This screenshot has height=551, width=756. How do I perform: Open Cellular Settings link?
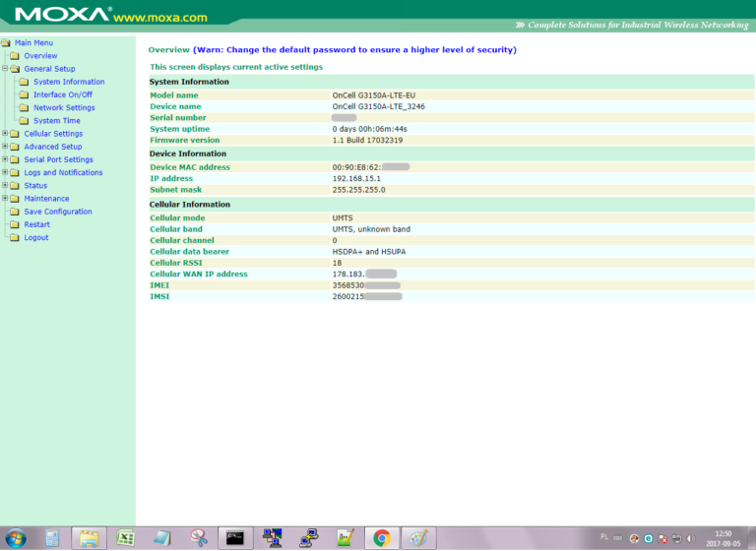coord(53,134)
